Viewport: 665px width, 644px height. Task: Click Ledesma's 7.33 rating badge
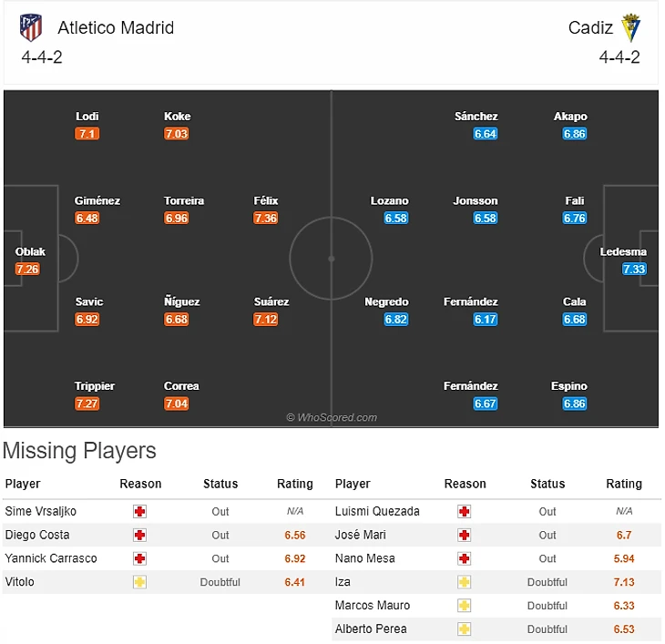634,269
